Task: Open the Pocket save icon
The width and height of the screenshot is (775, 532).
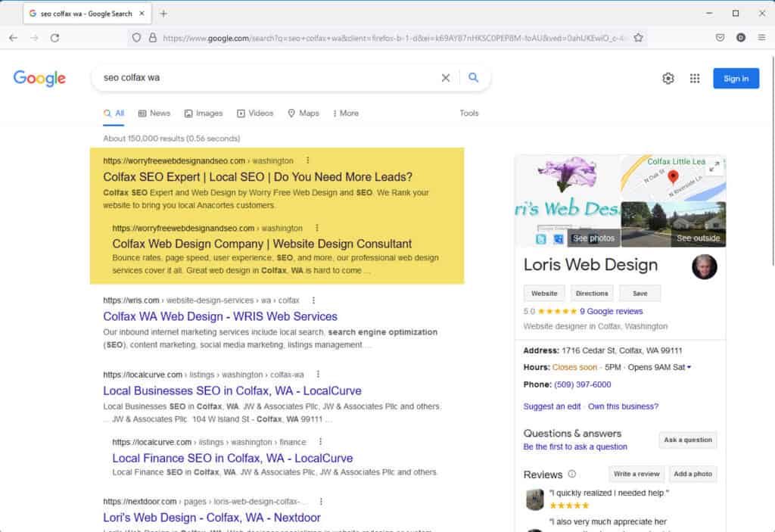Action: 721,38
